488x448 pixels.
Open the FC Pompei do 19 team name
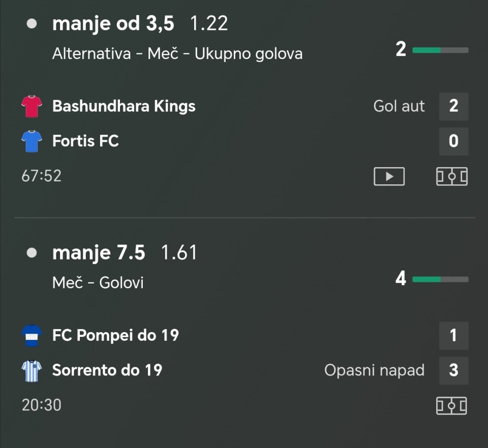click(x=115, y=335)
